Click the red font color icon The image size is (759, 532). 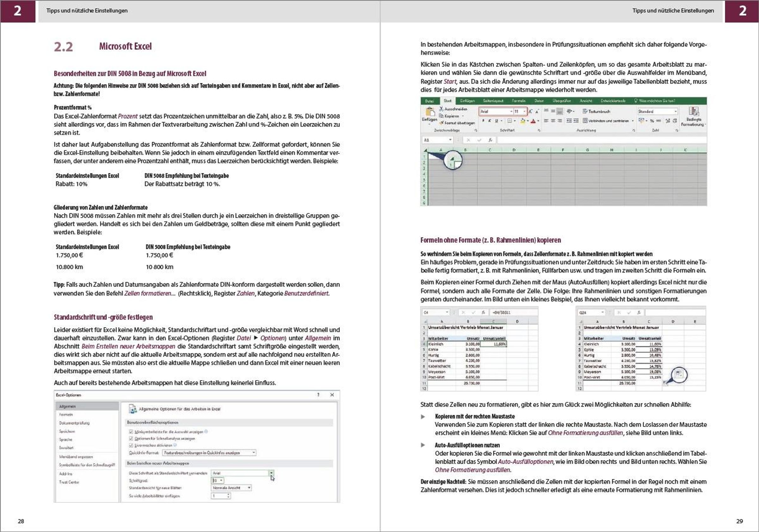533,121
